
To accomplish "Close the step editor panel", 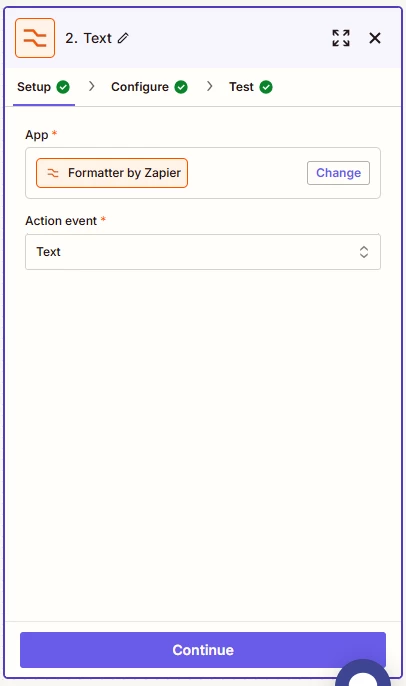I will pyautogui.click(x=375, y=38).
